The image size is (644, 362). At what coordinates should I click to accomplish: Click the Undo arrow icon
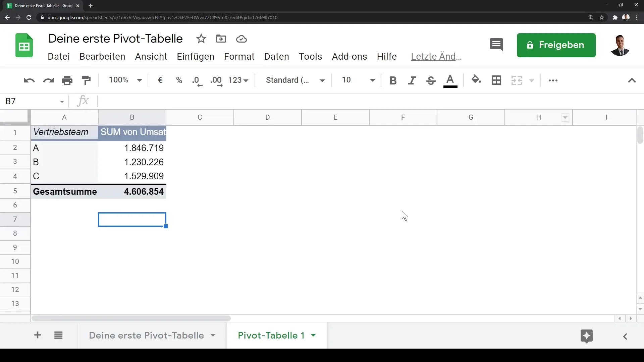tap(29, 80)
